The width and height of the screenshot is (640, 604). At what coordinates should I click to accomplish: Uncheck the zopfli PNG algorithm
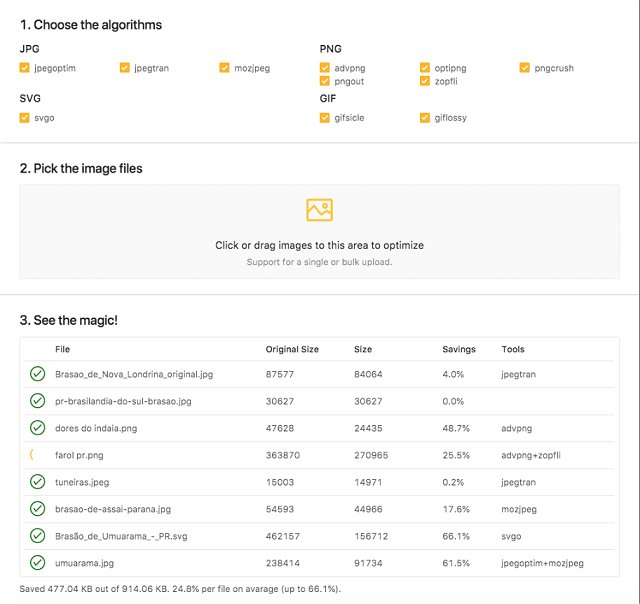(x=425, y=81)
